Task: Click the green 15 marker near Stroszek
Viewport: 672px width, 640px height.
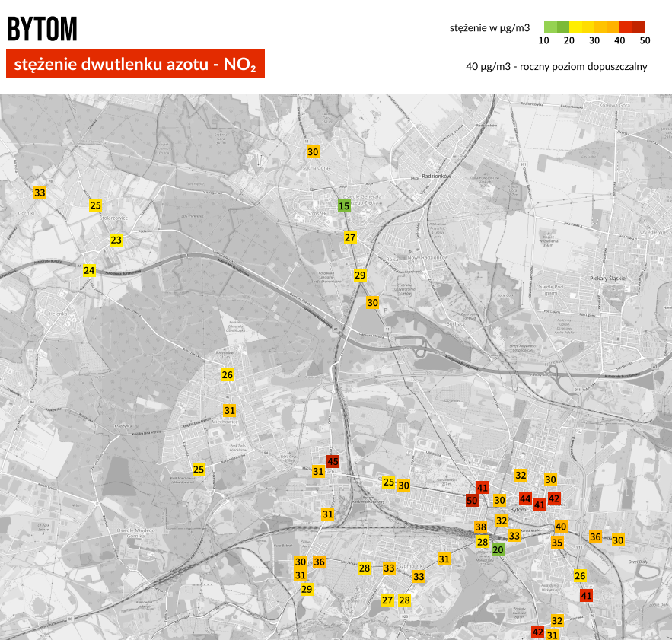Action: 344,205
